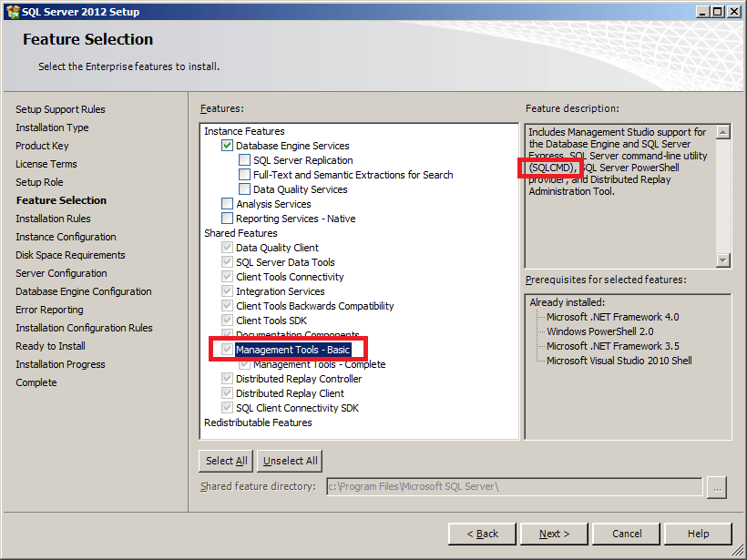
Task: Click Microsoft .NET Framework 3.5 prerequisite
Action: click(x=613, y=346)
